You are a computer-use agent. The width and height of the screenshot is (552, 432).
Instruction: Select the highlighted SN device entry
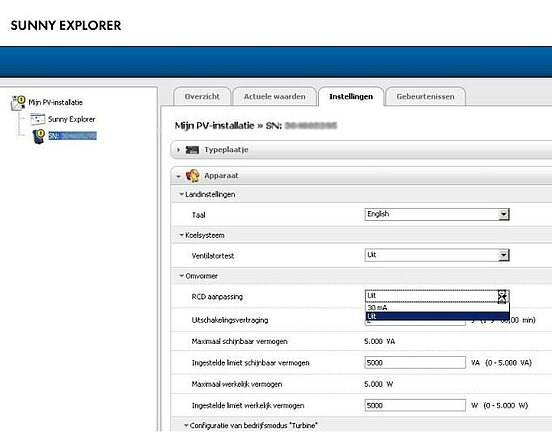tap(73, 136)
